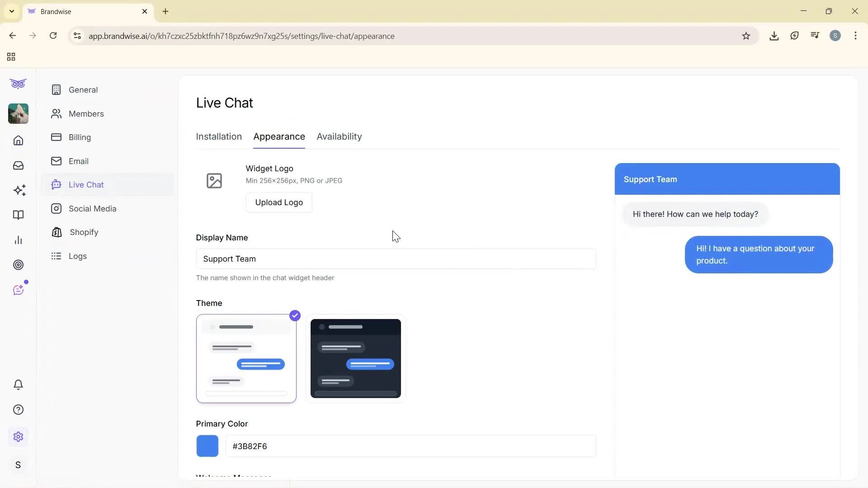Screen dimensions: 868x488
Task: View the analytics bar chart icon
Action: click(x=18, y=240)
